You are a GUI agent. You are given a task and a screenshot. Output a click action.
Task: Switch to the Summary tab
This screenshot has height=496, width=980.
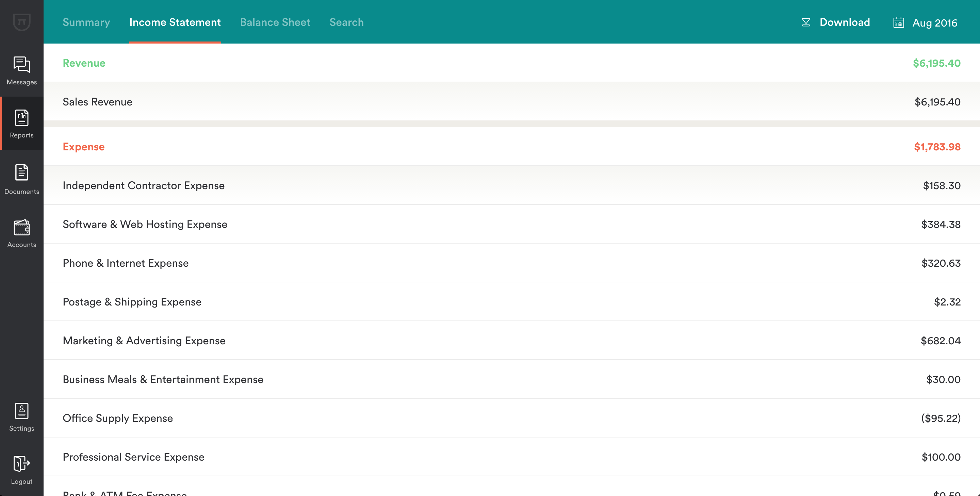pos(86,22)
